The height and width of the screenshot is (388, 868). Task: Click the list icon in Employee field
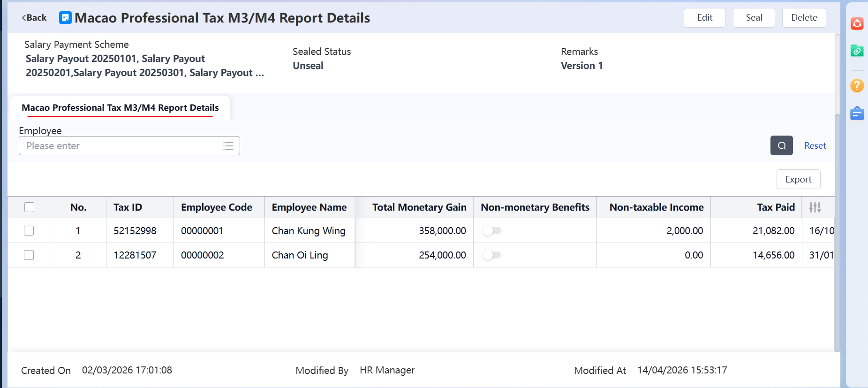(x=228, y=146)
